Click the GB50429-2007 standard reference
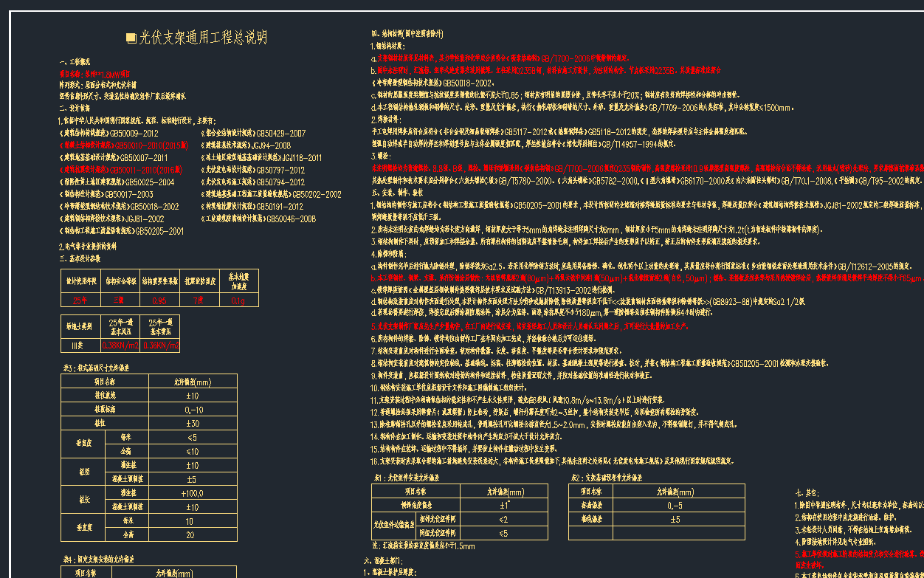 [x=280, y=134]
